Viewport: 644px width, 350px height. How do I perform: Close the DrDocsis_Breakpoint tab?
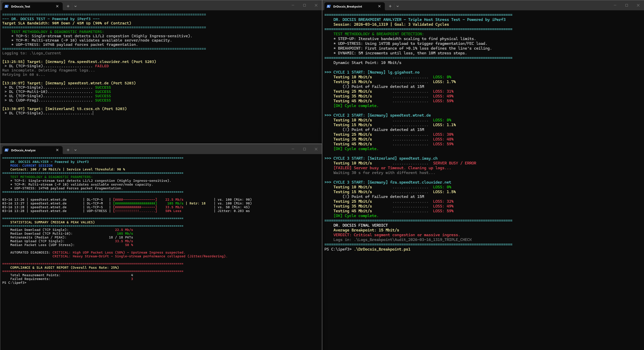tap(380, 6)
